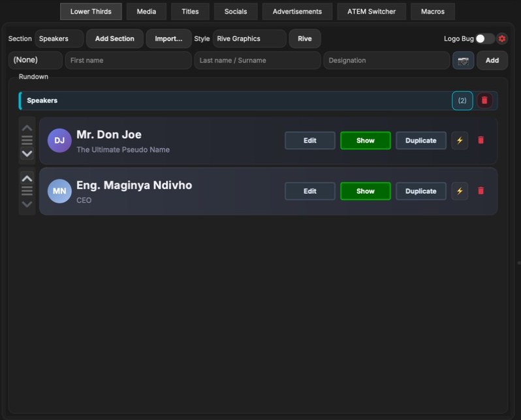Screen dimensions: 521x420
Task: Click the Add Section button
Action: point(115,39)
